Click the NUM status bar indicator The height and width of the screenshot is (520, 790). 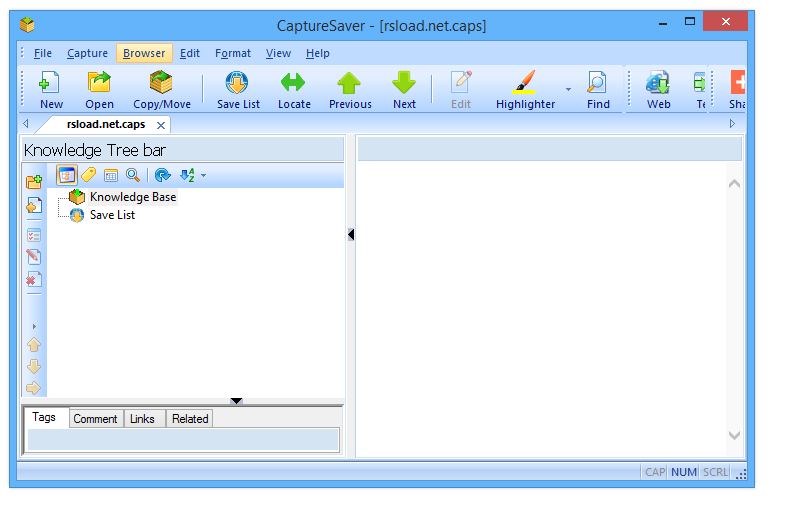[x=684, y=472]
